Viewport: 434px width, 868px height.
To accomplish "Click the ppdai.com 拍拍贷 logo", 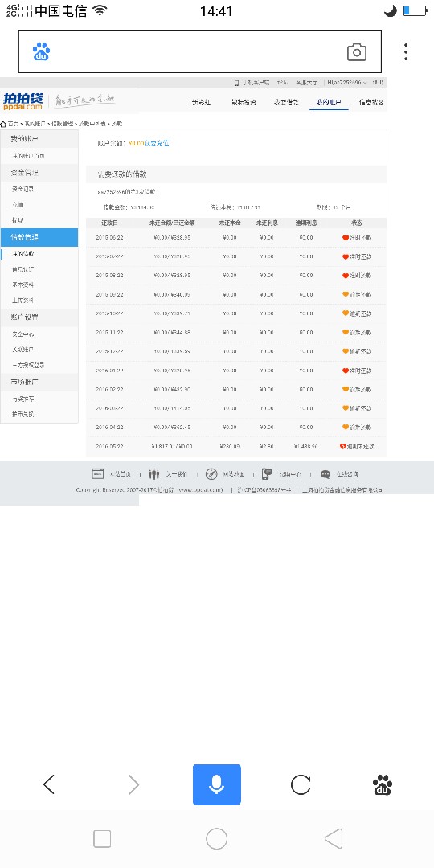I will [23, 100].
